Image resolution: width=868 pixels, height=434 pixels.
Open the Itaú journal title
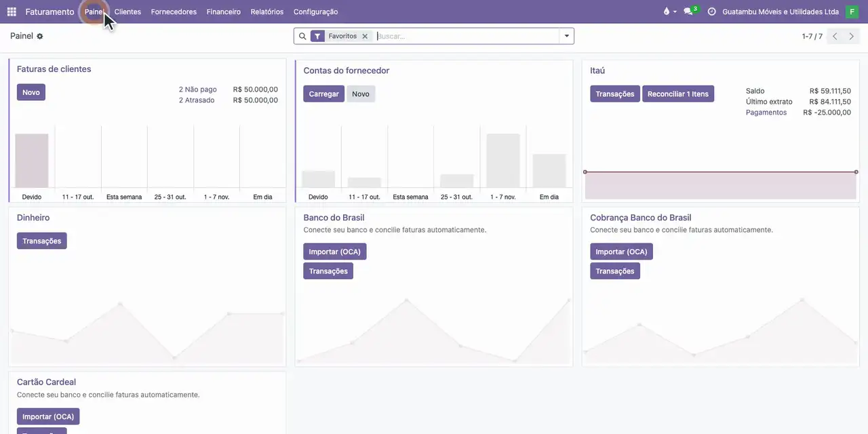[x=597, y=71]
